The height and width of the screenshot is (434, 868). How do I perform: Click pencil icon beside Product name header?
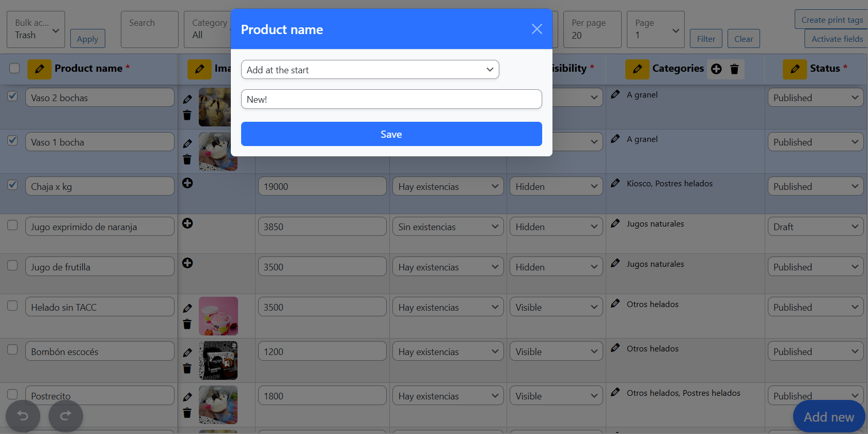pos(39,69)
